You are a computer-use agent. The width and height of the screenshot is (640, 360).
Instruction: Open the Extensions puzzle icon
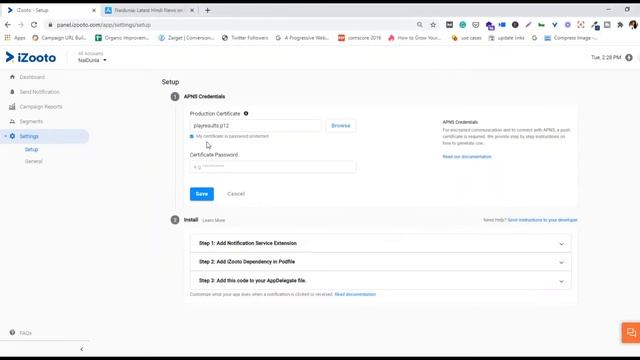(x=620, y=25)
